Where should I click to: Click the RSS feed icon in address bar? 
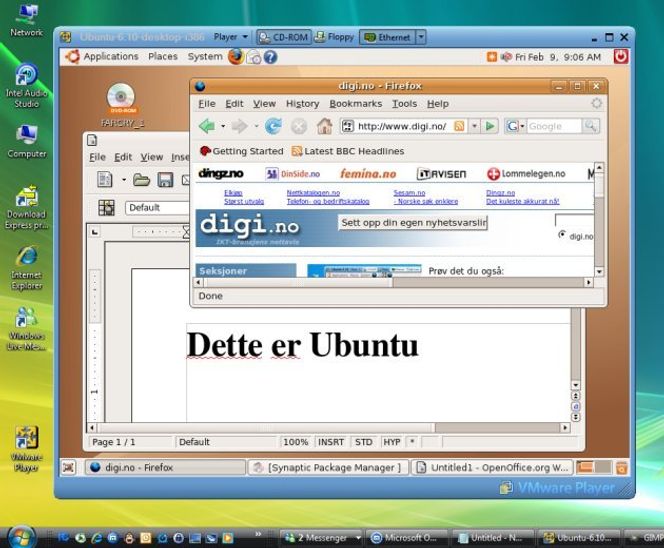(459, 126)
